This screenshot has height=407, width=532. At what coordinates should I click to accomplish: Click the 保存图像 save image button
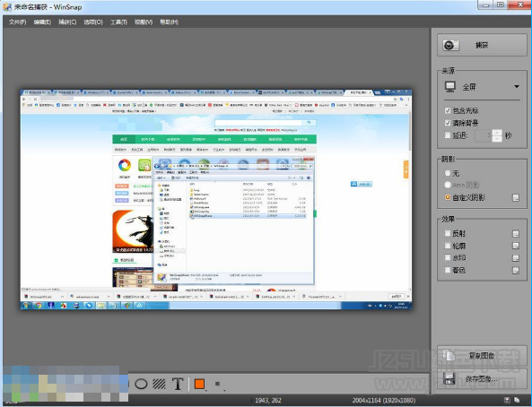tap(482, 378)
